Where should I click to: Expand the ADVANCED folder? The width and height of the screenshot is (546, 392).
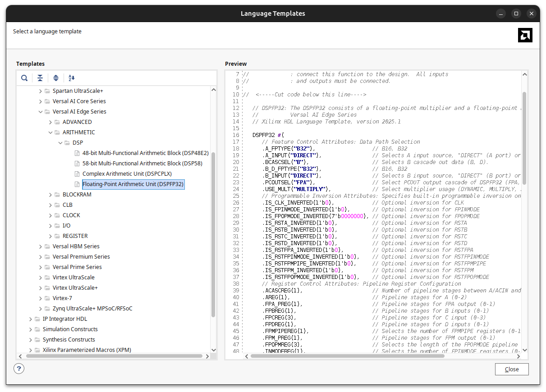(50, 122)
